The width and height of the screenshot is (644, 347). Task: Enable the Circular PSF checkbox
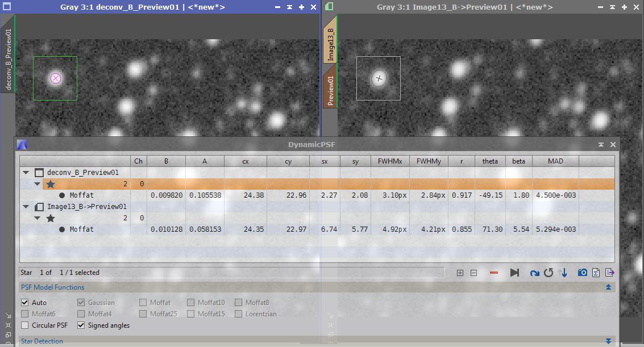pyautogui.click(x=25, y=325)
